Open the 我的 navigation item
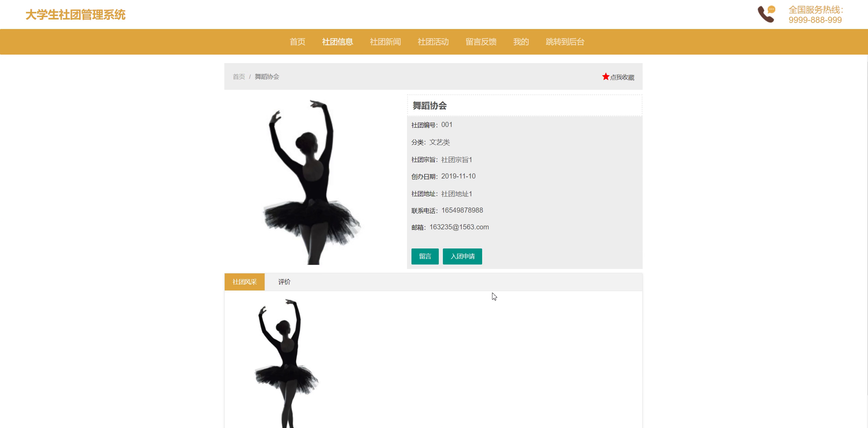The height and width of the screenshot is (428, 868). pos(521,42)
